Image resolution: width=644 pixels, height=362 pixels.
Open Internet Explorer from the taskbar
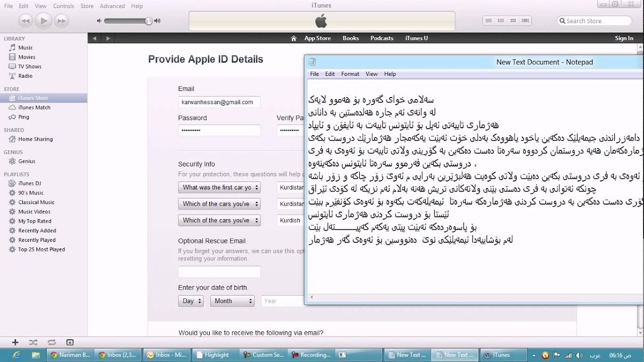coord(16,354)
